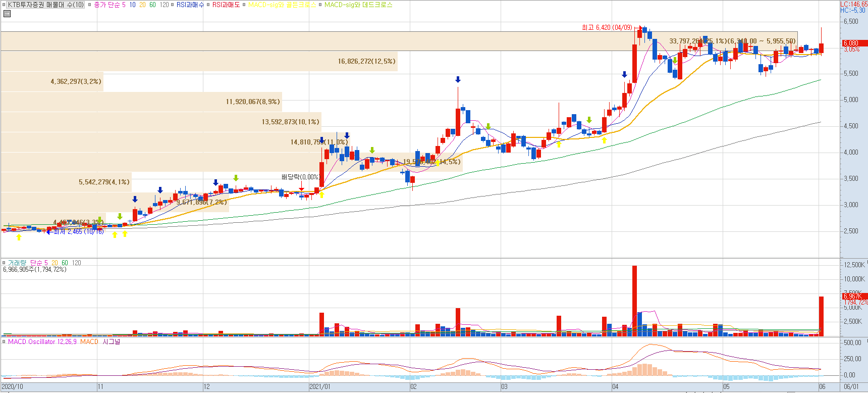
Task: Toggle the 종가 단순 moving-average legend square
Action: pos(90,5)
